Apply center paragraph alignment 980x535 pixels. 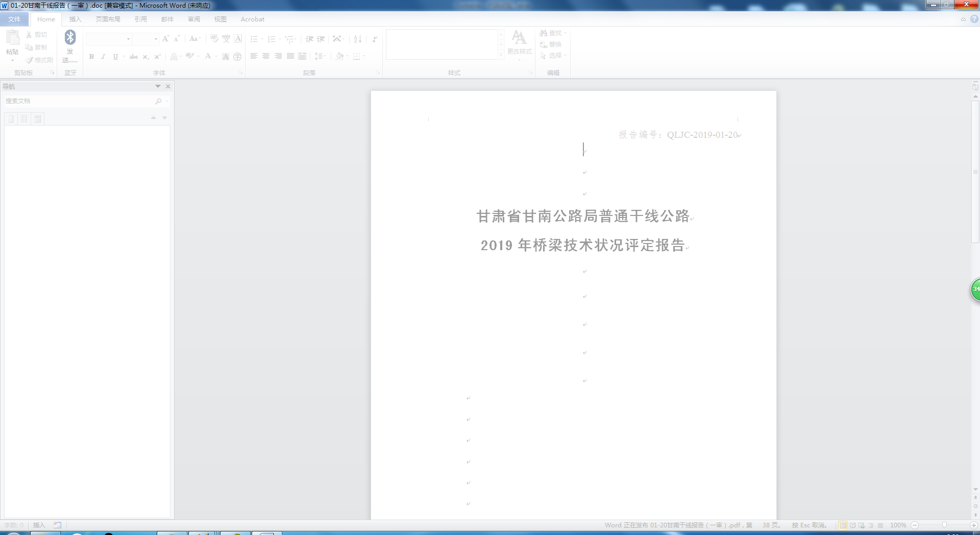tap(266, 56)
